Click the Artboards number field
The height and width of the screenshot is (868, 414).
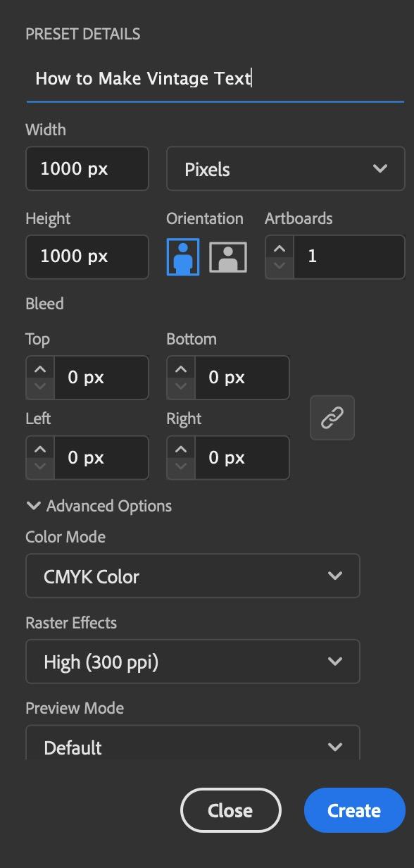pos(349,256)
